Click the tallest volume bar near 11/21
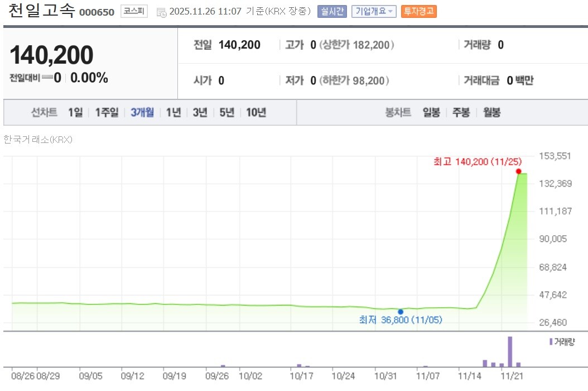The width and height of the screenshot is (588, 391). click(x=510, y=351)
